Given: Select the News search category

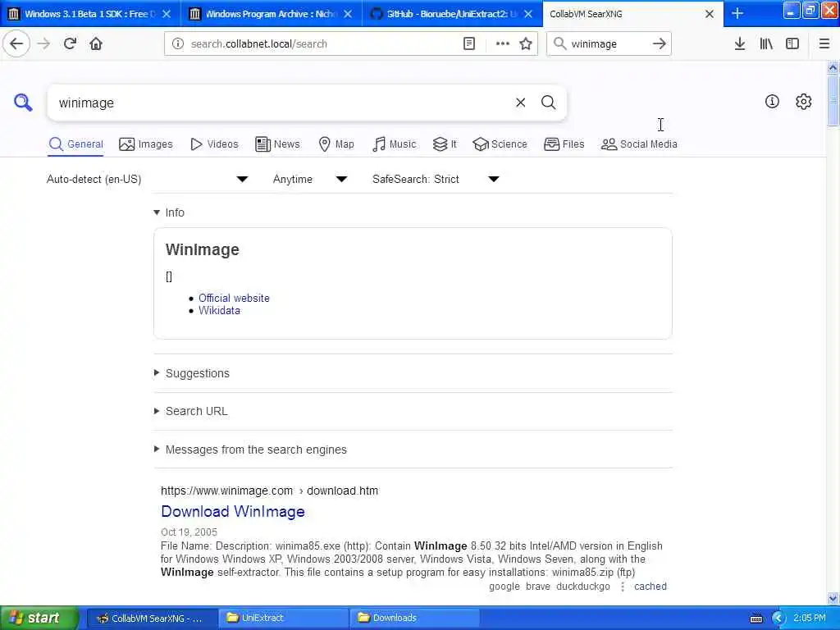Looking at the screenshot, I should click(277, 144).
